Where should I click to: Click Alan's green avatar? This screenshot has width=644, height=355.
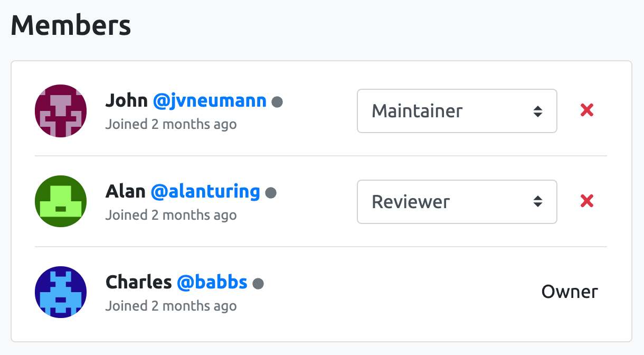tap(60, 201)
